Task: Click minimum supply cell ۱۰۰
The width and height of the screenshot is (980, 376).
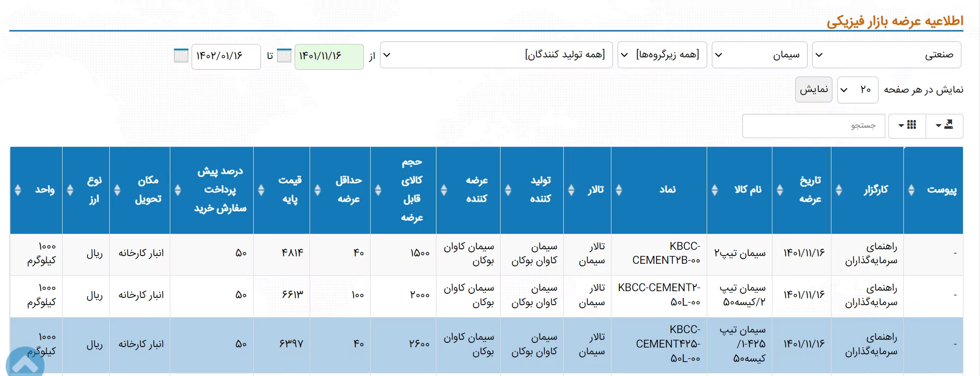Action: 340,295
